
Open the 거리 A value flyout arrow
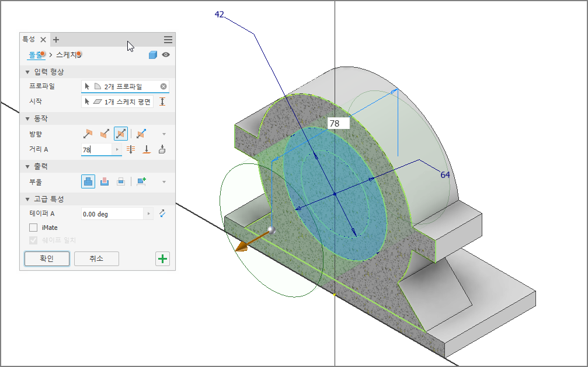[117, 149]
